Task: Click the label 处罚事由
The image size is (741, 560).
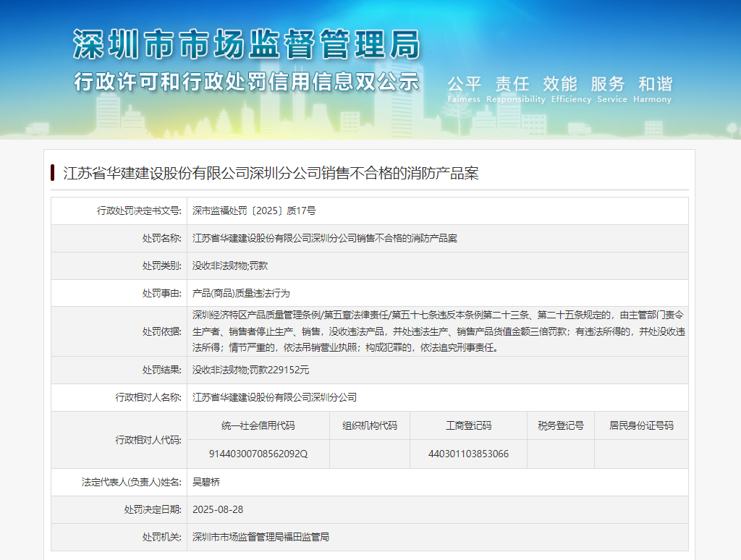Action: [161, 293]
